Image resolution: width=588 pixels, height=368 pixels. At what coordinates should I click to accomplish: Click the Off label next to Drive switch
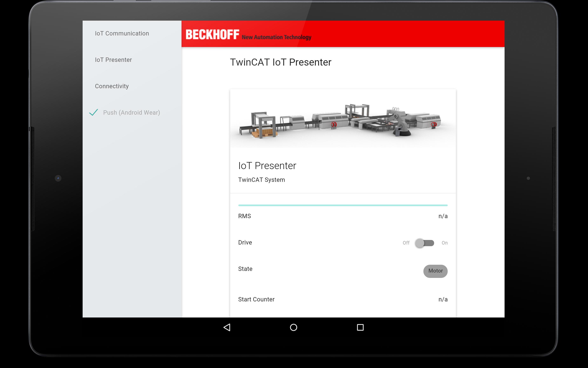[x=406, y=243]
